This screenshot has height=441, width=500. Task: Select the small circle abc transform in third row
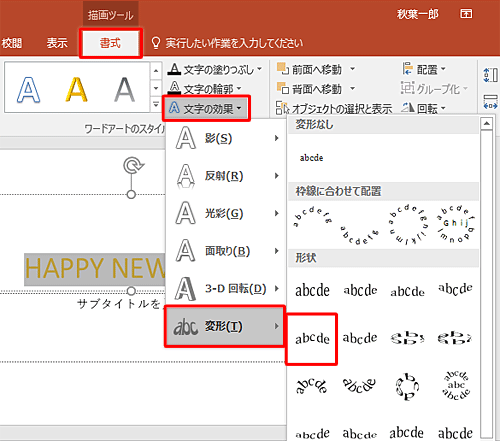[x=407, y=387]
